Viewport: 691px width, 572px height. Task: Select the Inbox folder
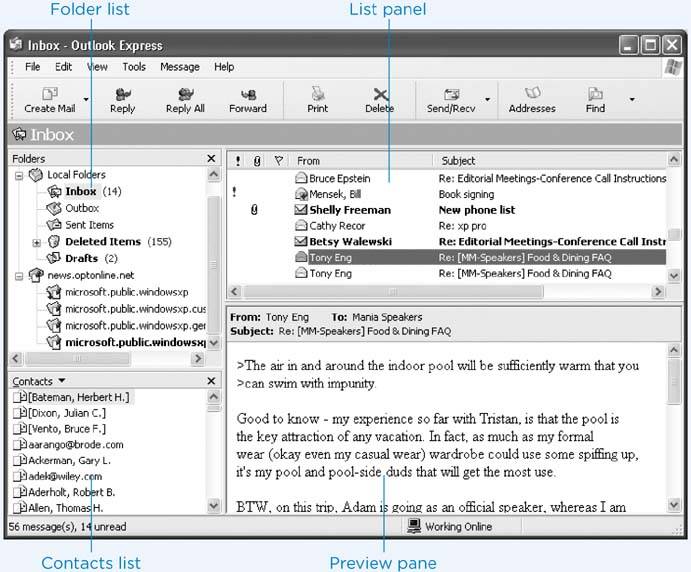[80, 191]
